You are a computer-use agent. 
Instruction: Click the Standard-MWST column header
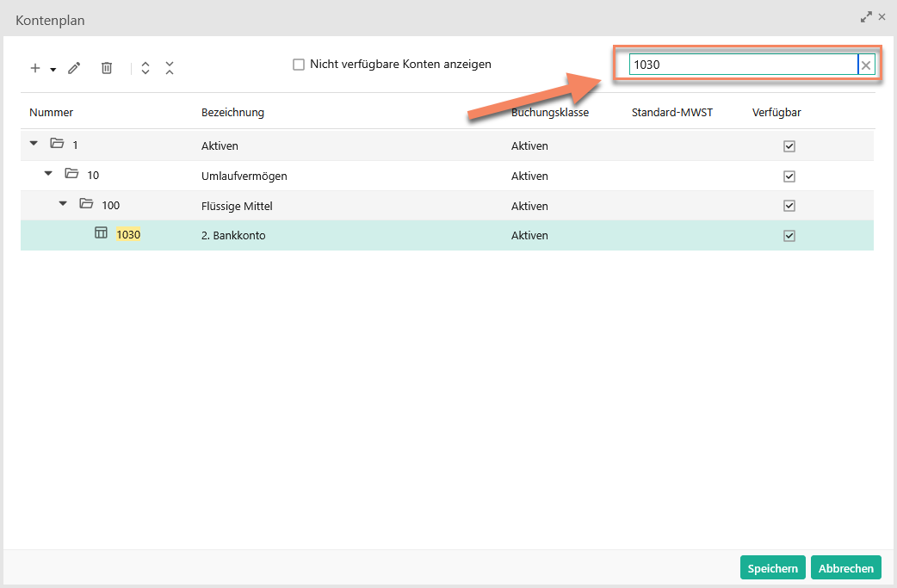(672, 112)
